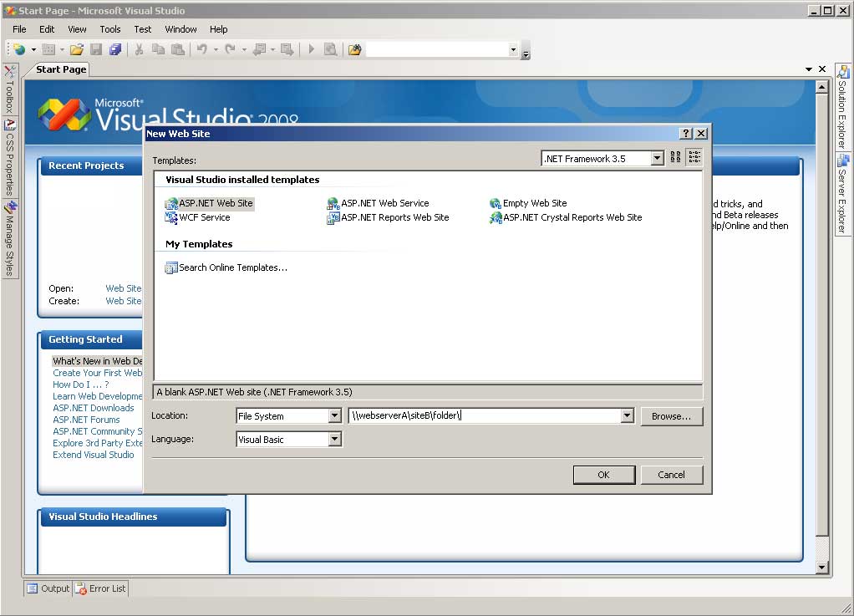This screenshot has height=616, width=854.
Task: Select the Start Page tab
Action: [x=61, y=69]
